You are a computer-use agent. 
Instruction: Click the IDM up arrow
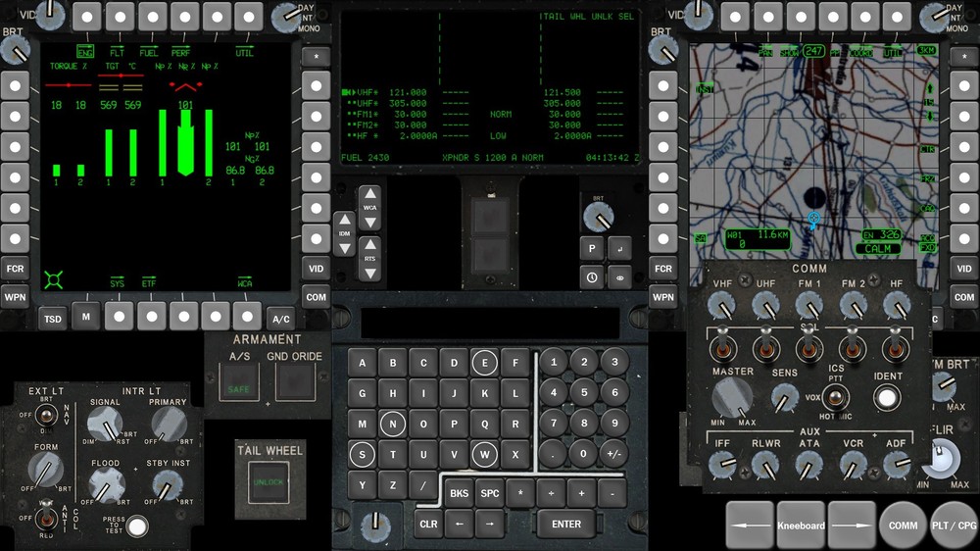[x=344, y=220]
